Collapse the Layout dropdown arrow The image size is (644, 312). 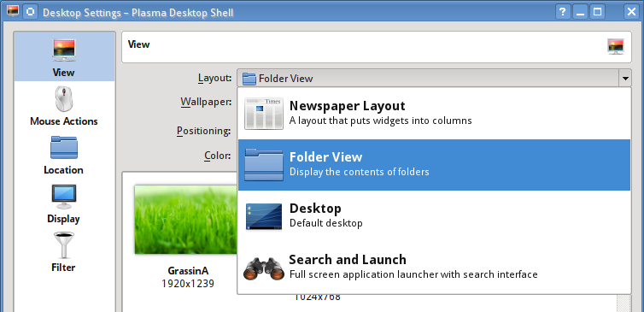(625, 78)
